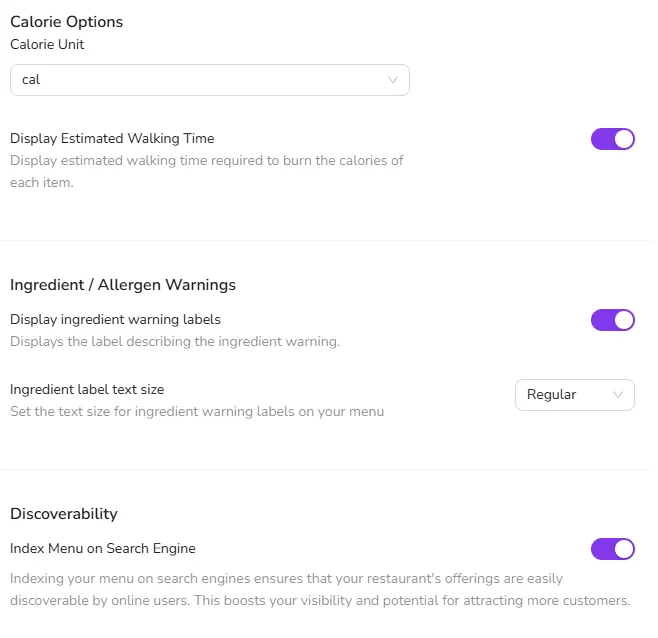Viewport: 658px width, 638px height.
Task: Click the Ingredient label text size label
Action: tap(88, 392)
